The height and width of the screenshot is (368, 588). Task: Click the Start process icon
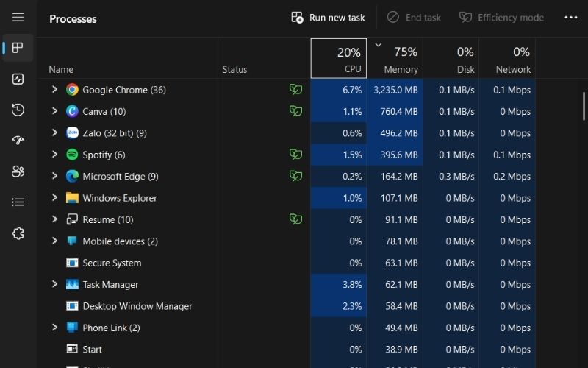coord(72,349)
